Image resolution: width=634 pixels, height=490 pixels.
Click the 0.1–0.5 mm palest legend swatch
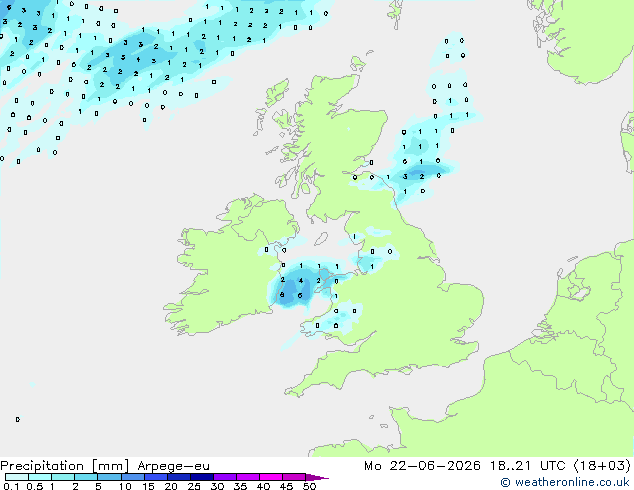17,477
